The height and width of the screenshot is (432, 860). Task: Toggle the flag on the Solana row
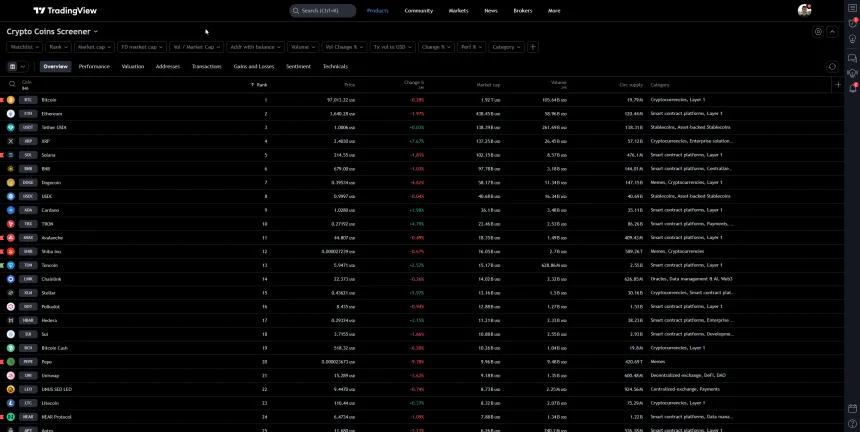point(2,155)
